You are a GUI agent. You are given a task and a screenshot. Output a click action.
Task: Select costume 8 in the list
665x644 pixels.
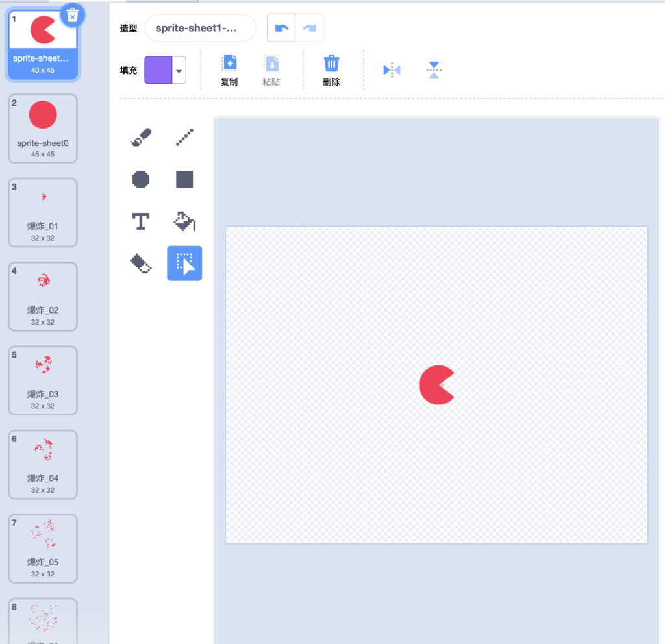click(x=43, y=621)
